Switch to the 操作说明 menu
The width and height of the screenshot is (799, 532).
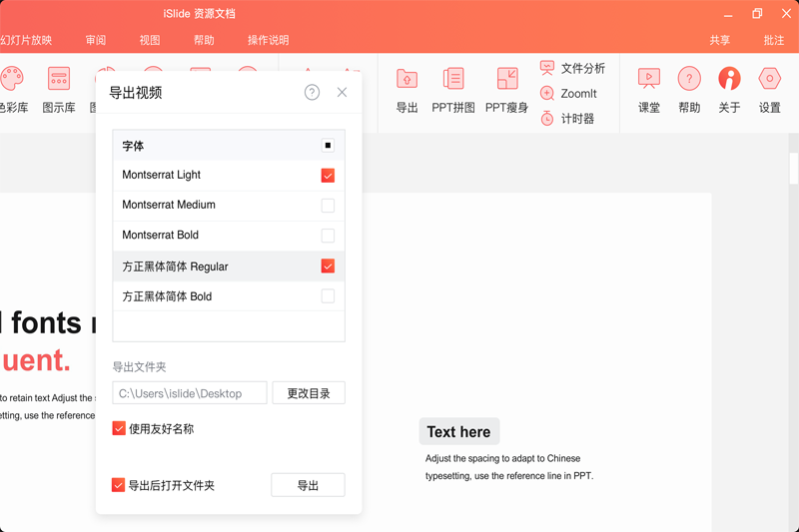pos(268,41)
